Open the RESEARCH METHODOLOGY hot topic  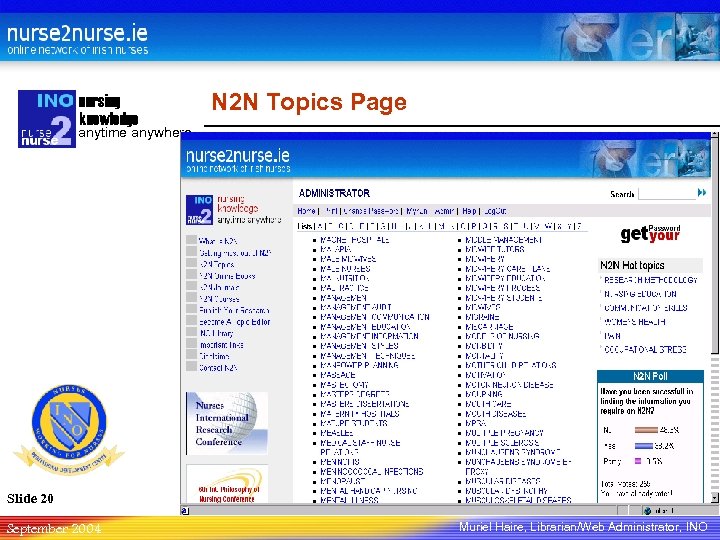[x=651, y=280]
